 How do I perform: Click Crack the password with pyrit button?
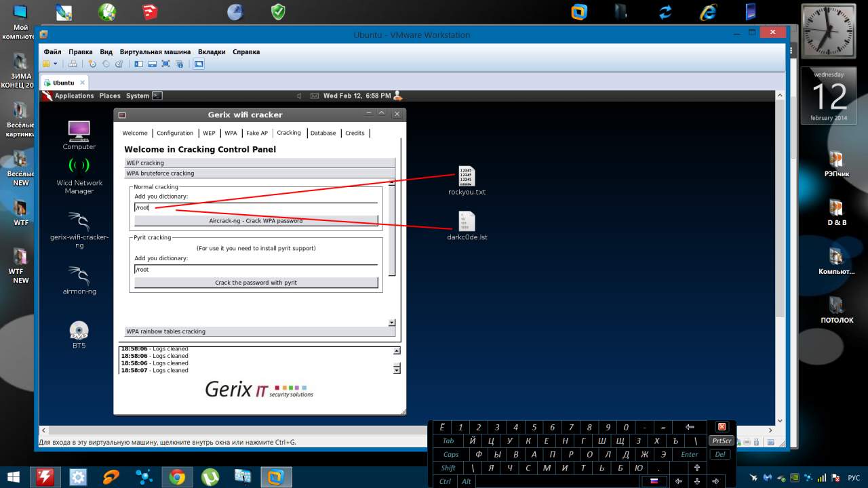[x=256, y=283]
